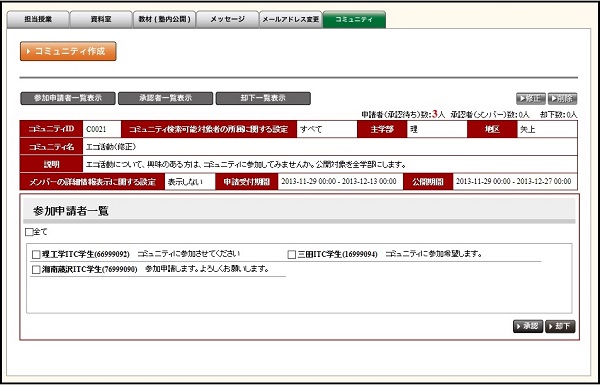Image resolution: width=600 pixels, height=385 pixels.
Task: Show the 参加申請者一覧表示 list
Action: tap(68, 98)
